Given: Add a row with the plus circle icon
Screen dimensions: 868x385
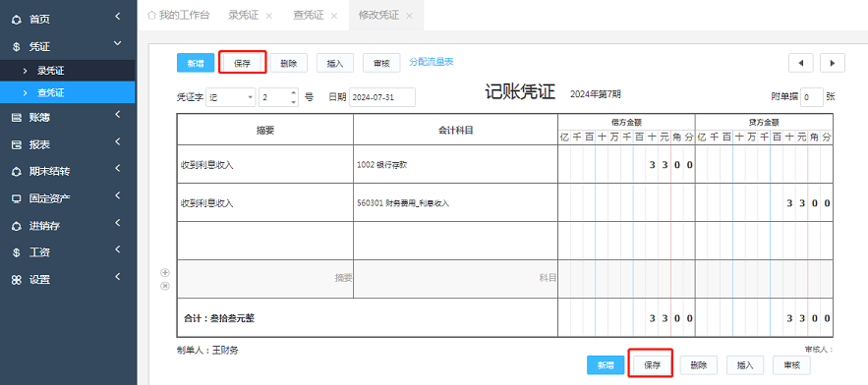Looking at the screenshot, I should point(165,272).
